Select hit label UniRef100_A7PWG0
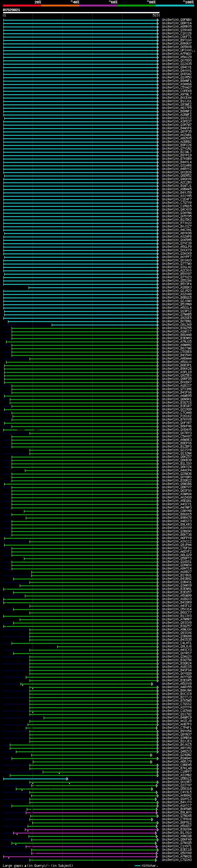 (177, 54)
